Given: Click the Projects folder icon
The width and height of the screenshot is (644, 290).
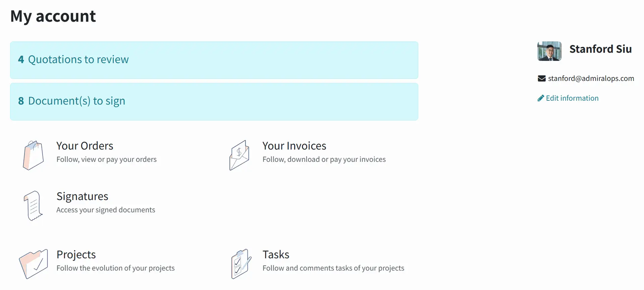Looking at the screenshot, I should tap(33, 264).
